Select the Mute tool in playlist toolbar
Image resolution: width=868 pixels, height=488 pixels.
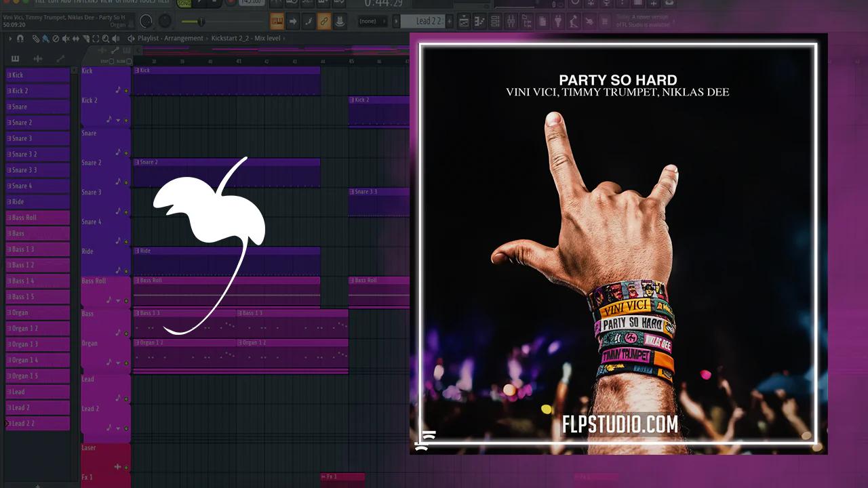(65, 39)
